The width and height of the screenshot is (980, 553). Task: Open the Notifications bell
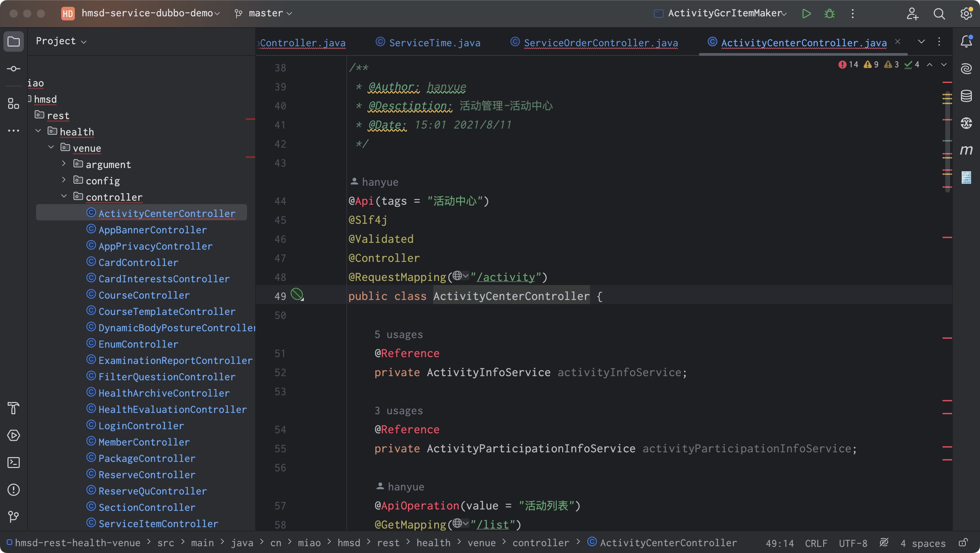tap(966, 41)
